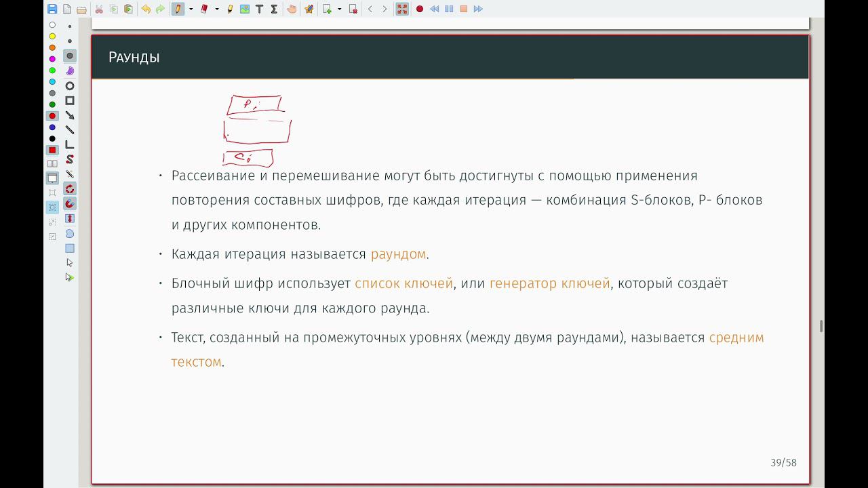Click the default tool star icon
The width and height of the screenshot is (868, 488).
(x=309, y=9)
